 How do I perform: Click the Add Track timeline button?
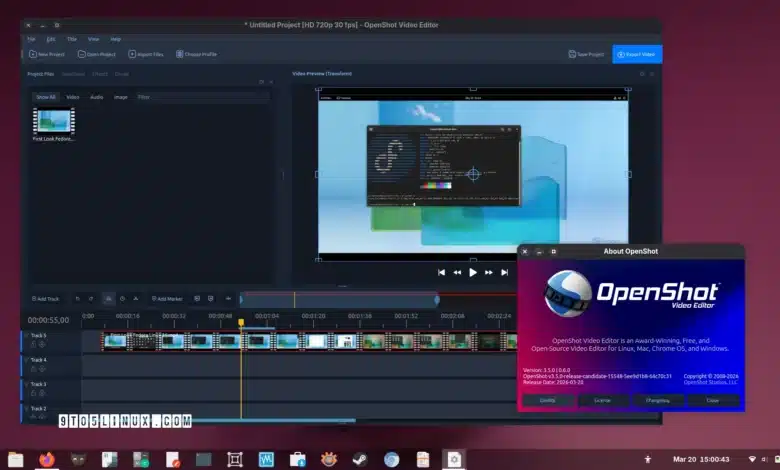point(45,299)
